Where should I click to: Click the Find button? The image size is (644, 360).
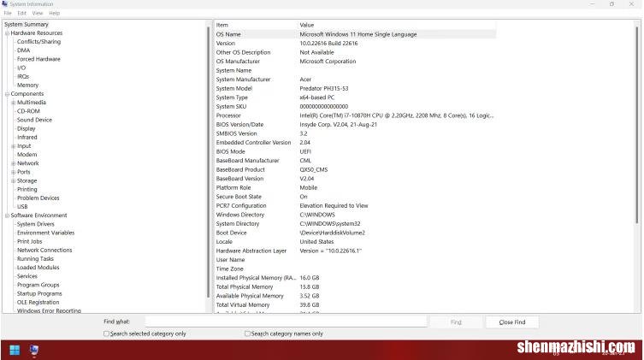tap(456, 322)
